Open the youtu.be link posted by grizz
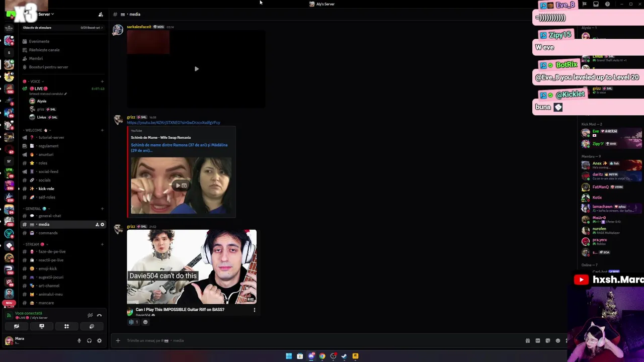The height and width of the screenshot is (362, 644). point(173,123)
